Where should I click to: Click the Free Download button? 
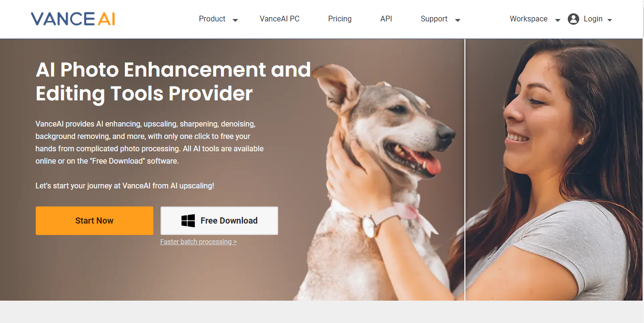pyautogui.click(x=219, y=221)
